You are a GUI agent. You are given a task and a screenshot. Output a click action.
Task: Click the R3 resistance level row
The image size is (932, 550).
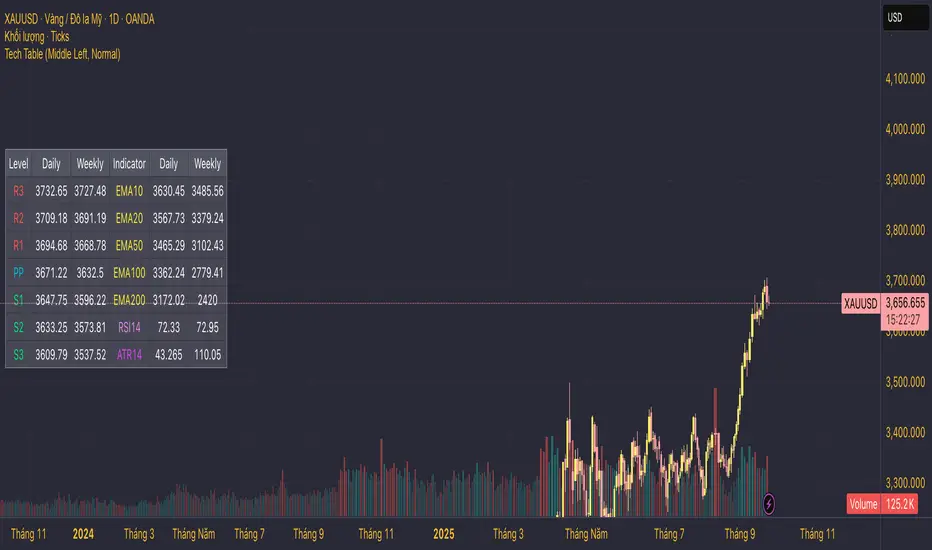point(18,190)
